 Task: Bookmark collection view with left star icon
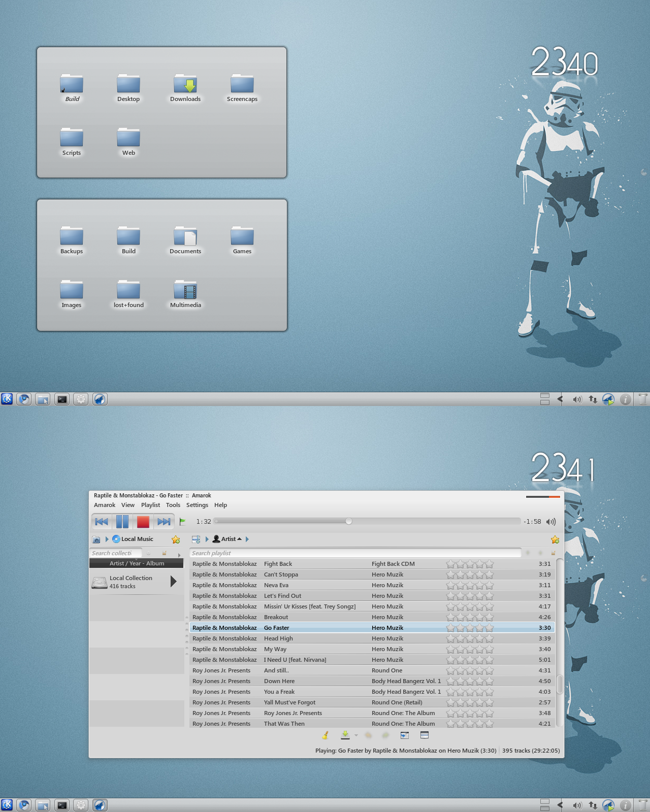tap(176, 539)
